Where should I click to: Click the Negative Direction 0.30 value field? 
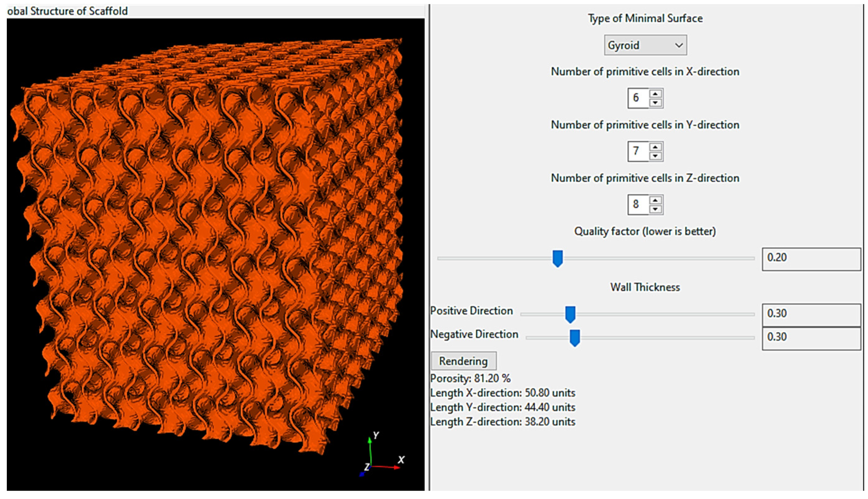pos(811,338)
